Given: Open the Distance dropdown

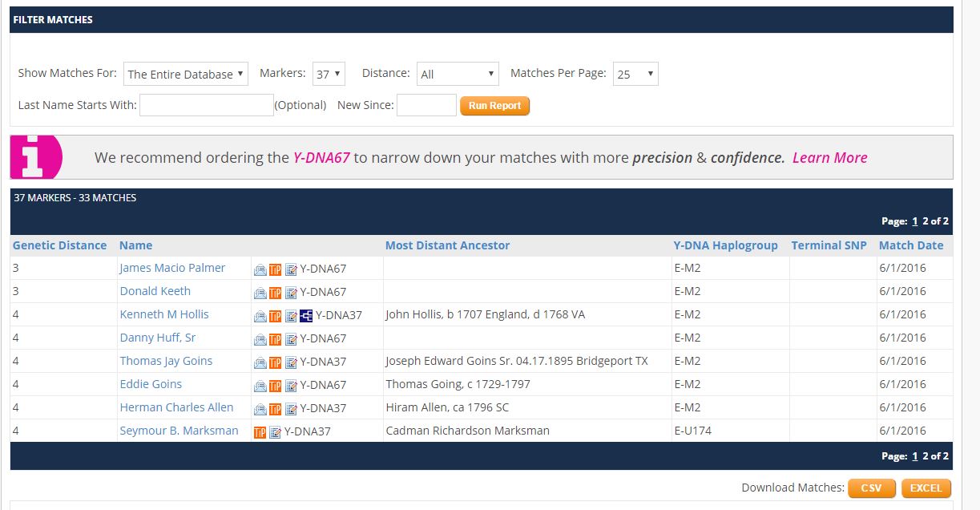Looking at the screenshot, I should (458, 74).
